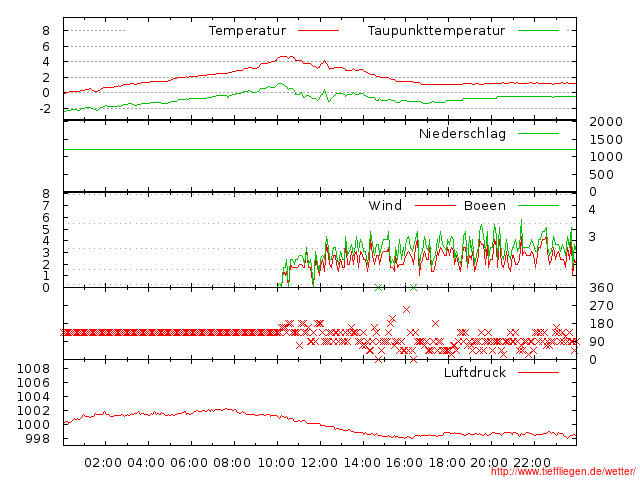Click the Luftdruck legend label
The image size is (640, 480).
pos(475,372)
